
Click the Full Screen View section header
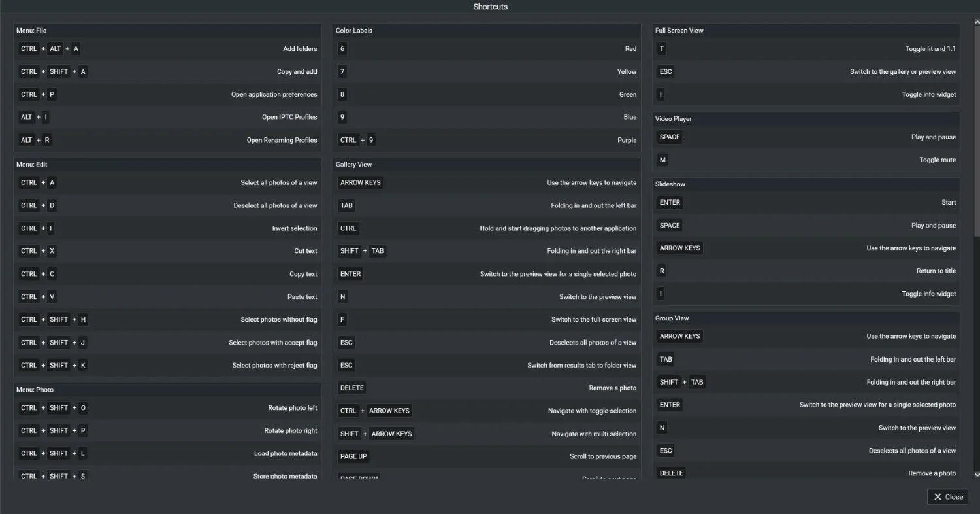coord(679,30)
